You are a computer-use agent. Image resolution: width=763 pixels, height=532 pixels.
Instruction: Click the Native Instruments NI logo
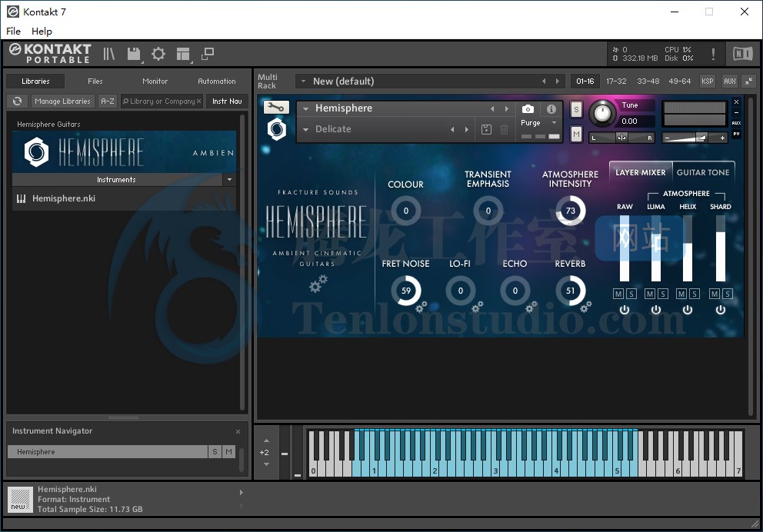(742, 54)
